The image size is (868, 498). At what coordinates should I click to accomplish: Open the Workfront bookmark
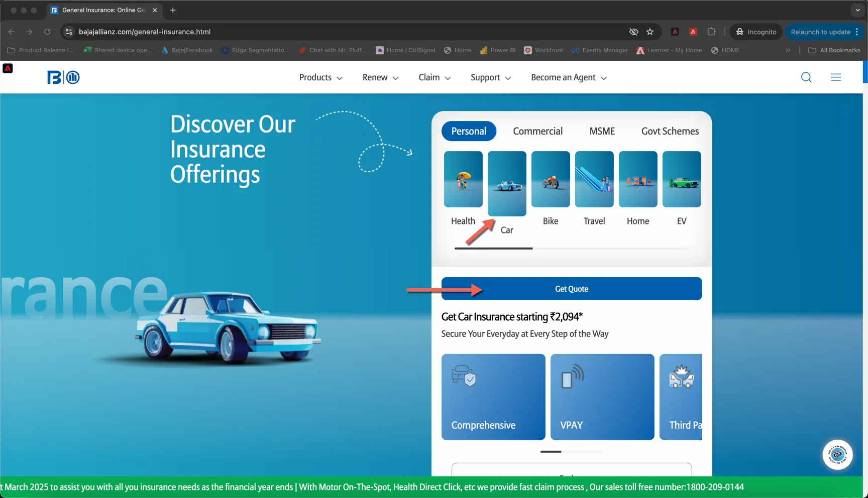[x=544, y=50]
